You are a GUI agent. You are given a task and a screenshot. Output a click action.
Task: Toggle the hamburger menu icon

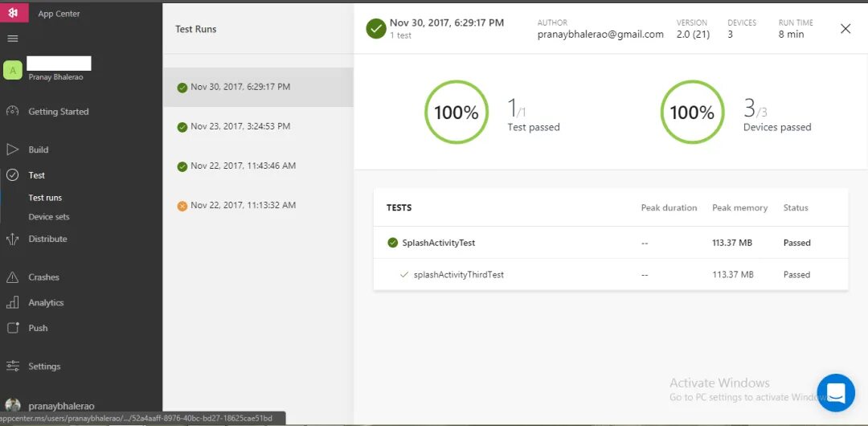click(x=12, y=39)
